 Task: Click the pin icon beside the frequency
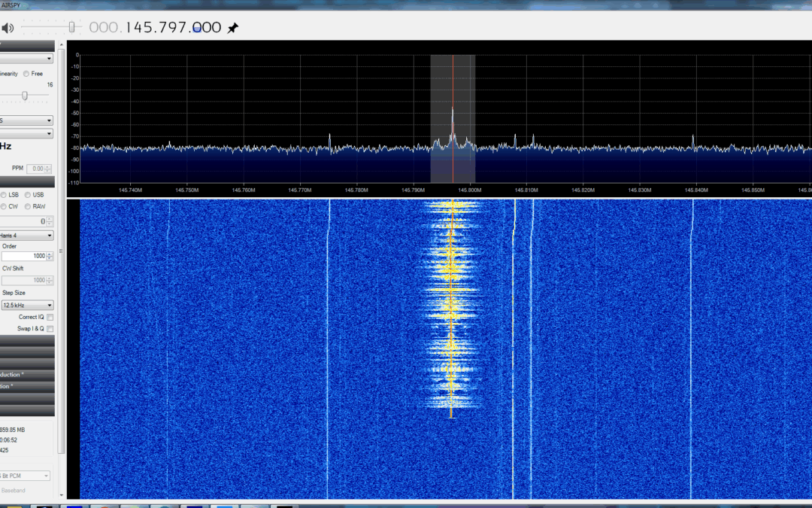coord(233,28)
